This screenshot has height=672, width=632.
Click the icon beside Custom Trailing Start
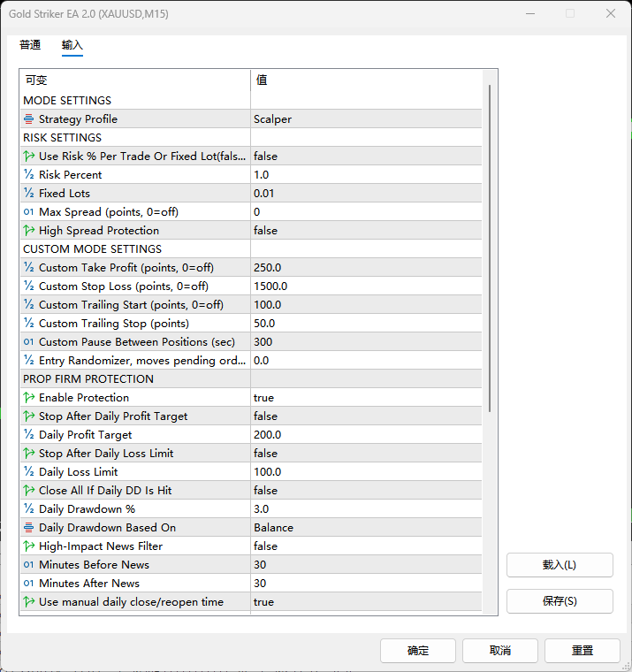click(28, 304)
